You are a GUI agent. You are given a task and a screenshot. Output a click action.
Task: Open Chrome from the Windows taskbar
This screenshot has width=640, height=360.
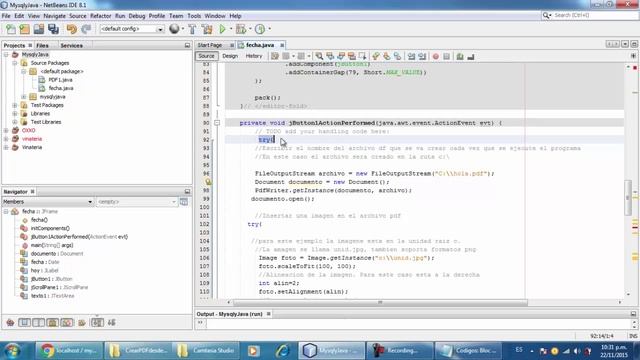(68, 351)
